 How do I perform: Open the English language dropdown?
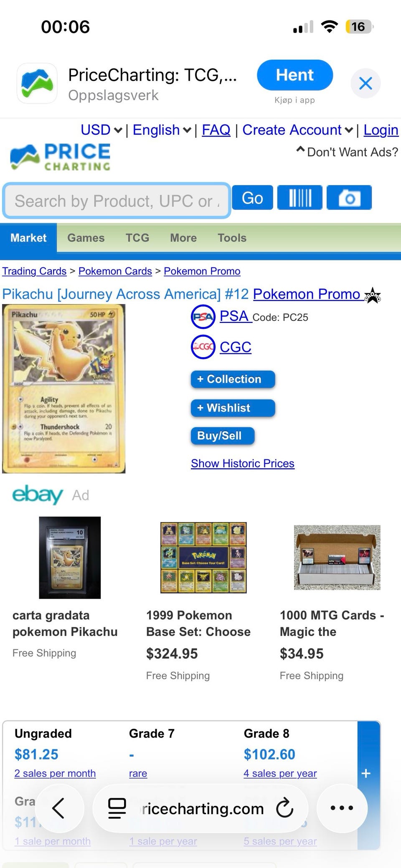pos(162,130)
